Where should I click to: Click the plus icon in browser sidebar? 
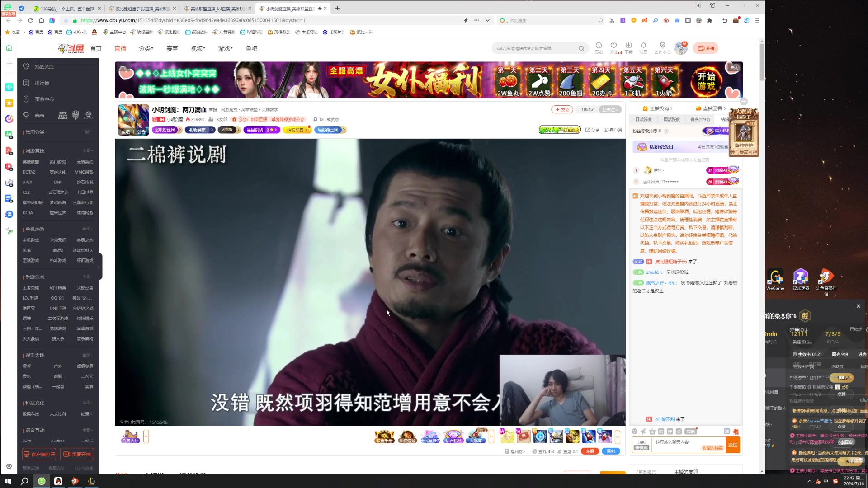[x=9, y=63]
